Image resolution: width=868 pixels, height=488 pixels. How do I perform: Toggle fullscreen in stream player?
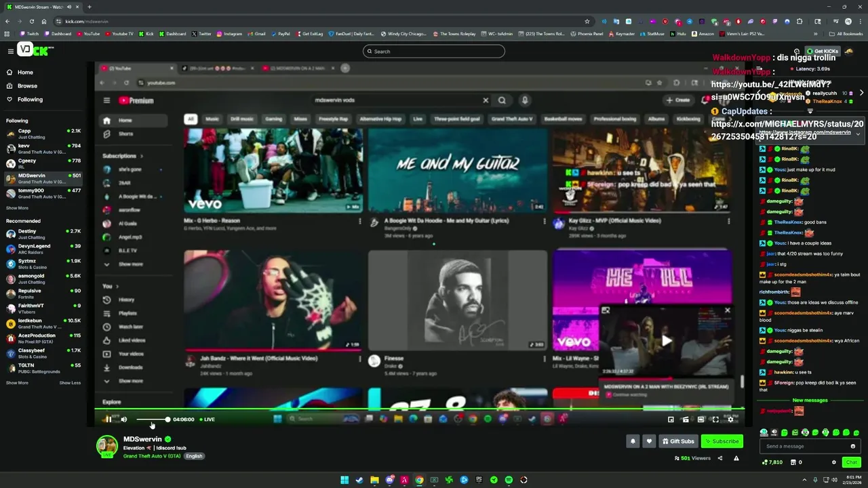click(715, 420)
